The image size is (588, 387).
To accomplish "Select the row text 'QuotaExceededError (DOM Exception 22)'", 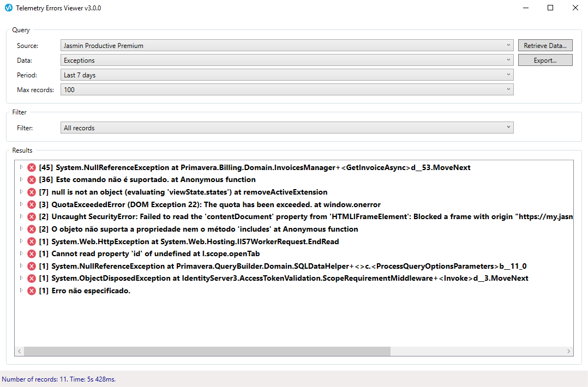I will 126,204.
